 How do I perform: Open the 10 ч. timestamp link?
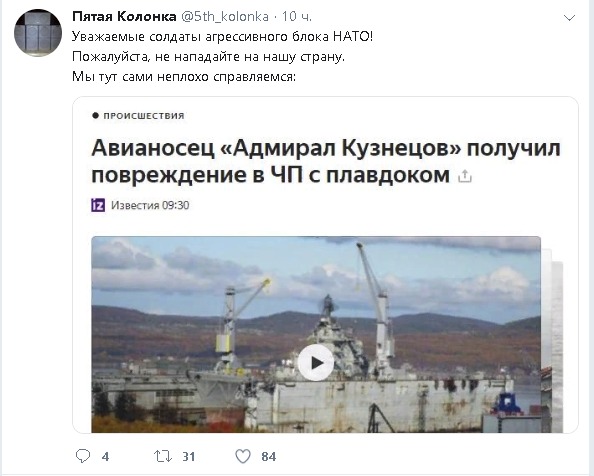[x=297, y=16]
